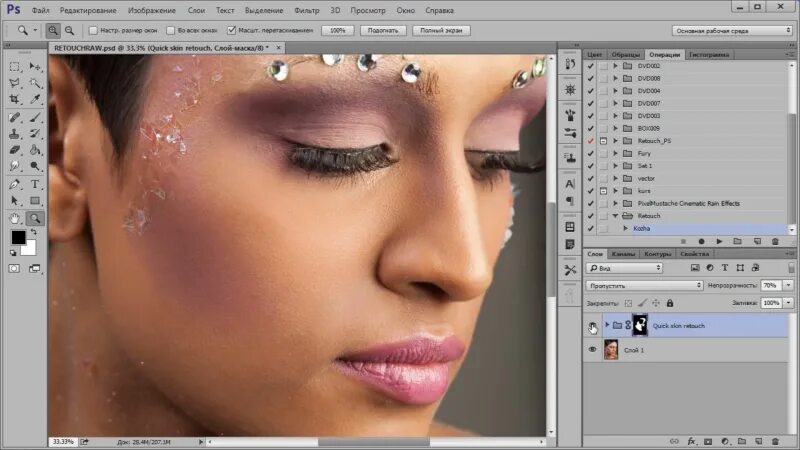The height and width of the screenshot is (450, 800).
Task: Select the Pen tool
Action: (15, 184)
